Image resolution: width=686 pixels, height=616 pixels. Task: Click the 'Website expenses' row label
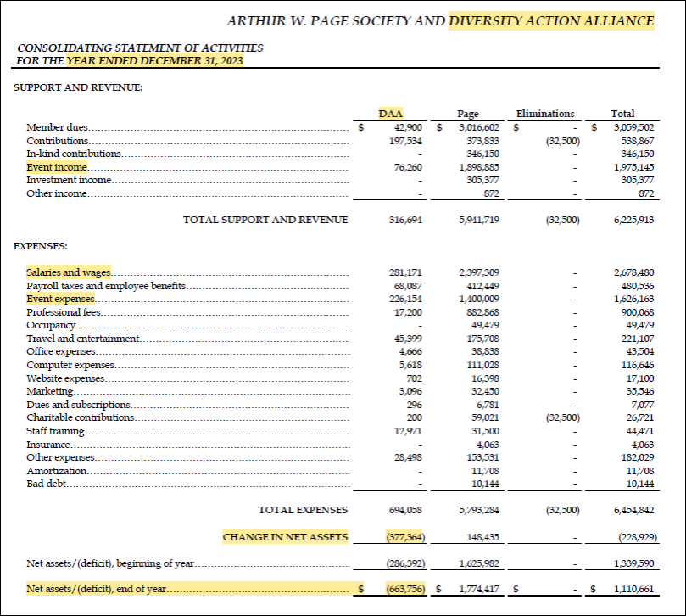coord(65,378)
